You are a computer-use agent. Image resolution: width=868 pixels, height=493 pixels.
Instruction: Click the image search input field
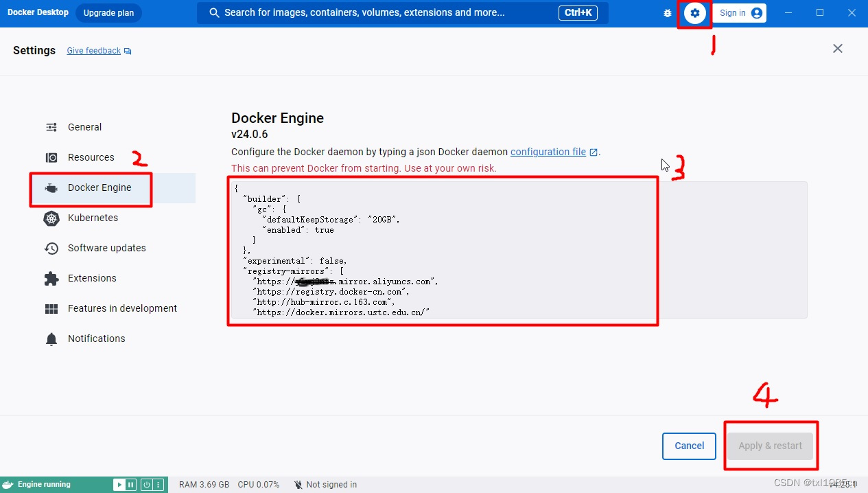pos(403,12)
